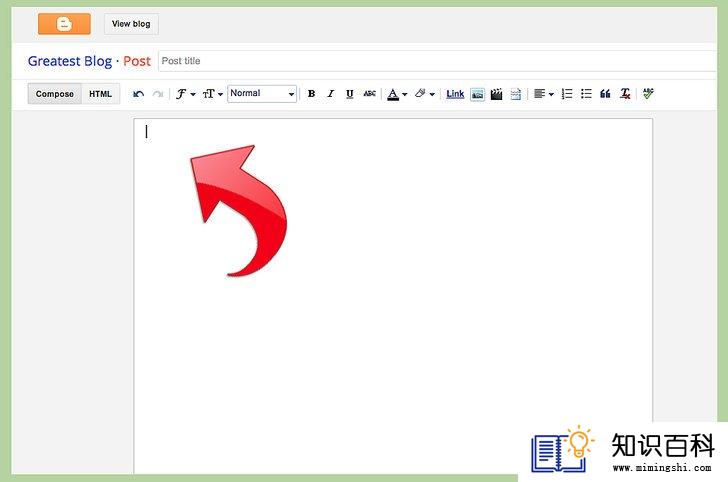Viewport: 728px width, 482px height.
Task: Insert a jump break
Action: [x=516, y=94]
